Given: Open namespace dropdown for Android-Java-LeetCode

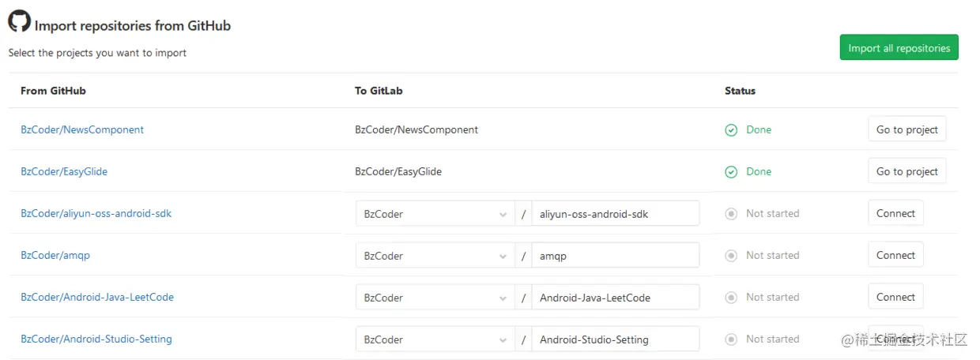Looking at the screenshot, I should click(434, 298).
